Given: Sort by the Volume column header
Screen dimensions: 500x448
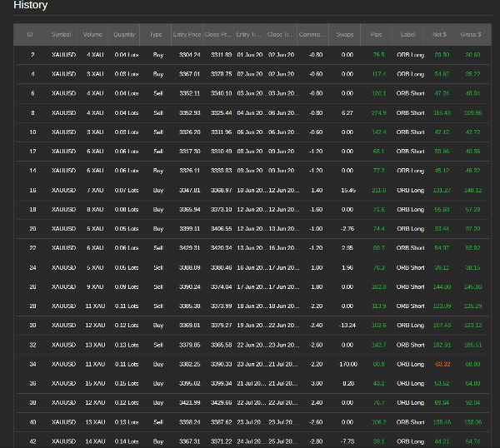Looking at the screenshot, I should [93, 35].
